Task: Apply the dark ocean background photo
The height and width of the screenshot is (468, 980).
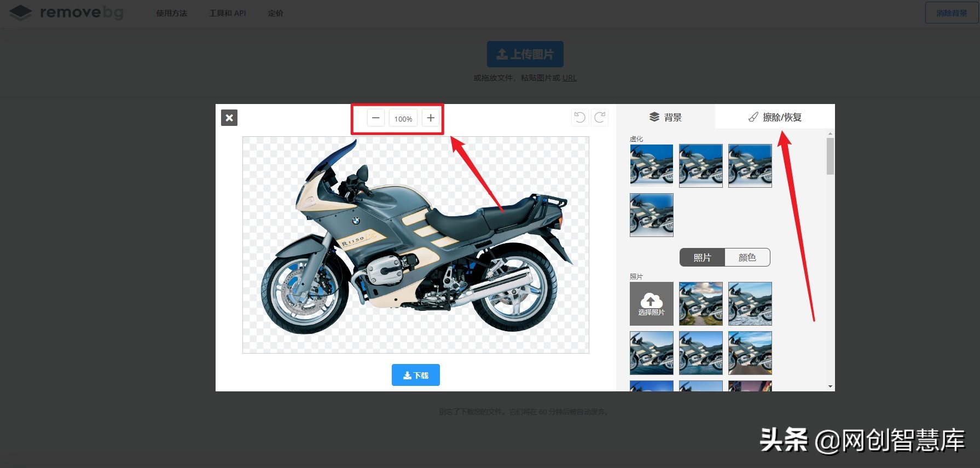Action: (x=652, y=353)
